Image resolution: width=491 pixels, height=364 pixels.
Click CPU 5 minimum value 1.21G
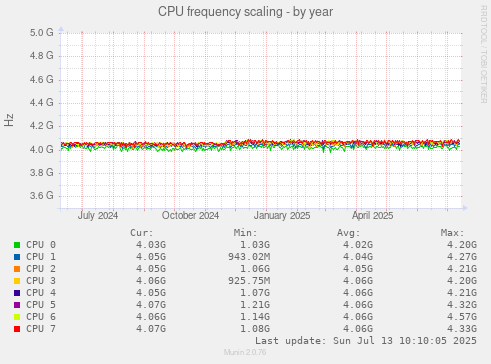[x=255, y=305]
